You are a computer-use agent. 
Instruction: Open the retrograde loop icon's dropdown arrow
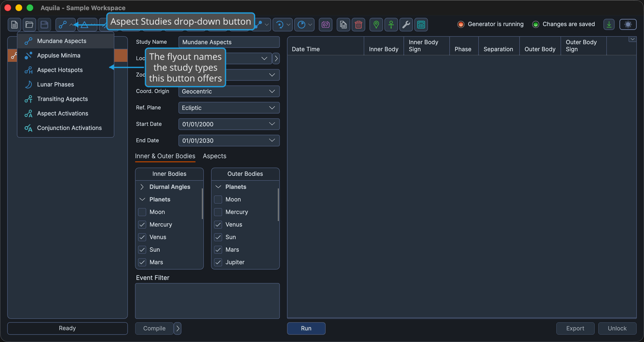tap(288, 25)
